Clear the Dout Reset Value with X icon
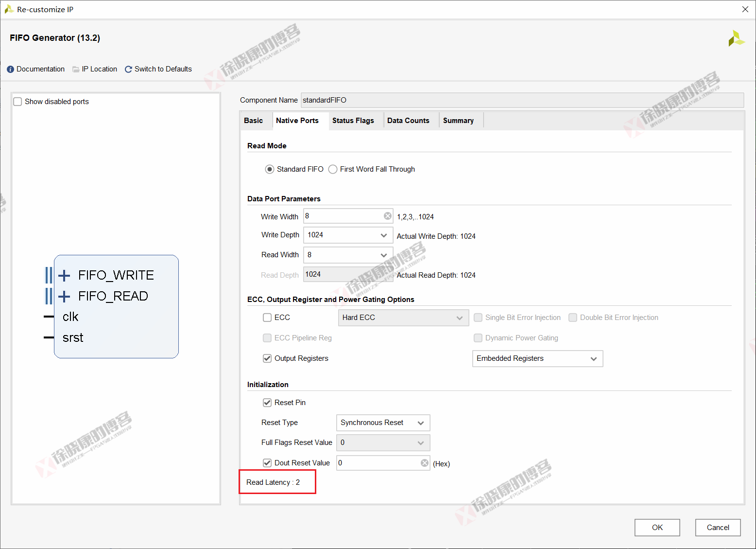The width and height of the screenshot is (756, 549). click(424, 463)
